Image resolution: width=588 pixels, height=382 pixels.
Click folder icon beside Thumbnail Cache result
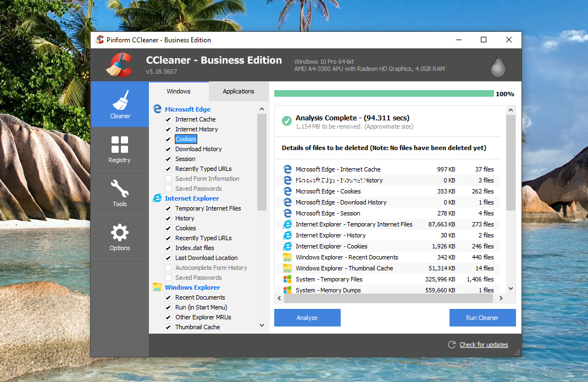(287, 268)
